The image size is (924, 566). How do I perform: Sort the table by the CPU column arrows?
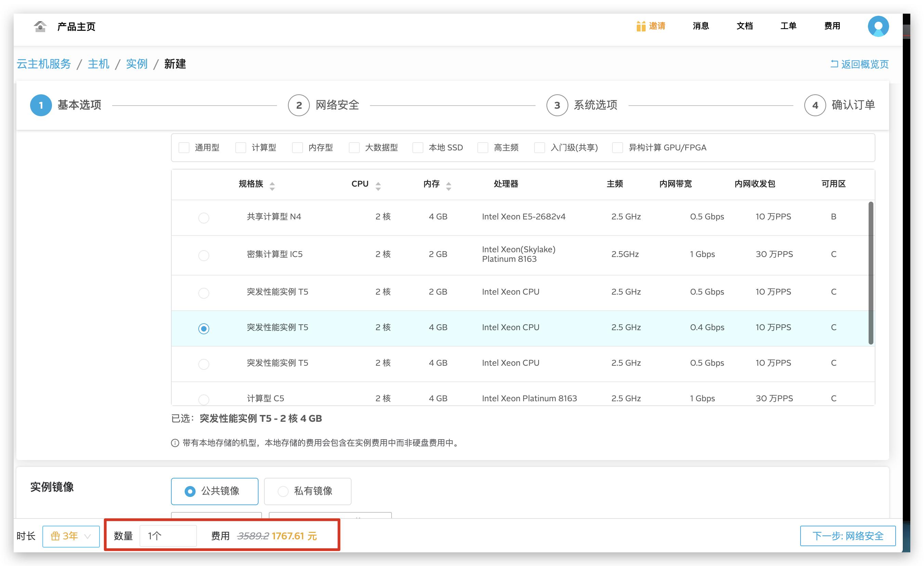(x=378, y=186)
